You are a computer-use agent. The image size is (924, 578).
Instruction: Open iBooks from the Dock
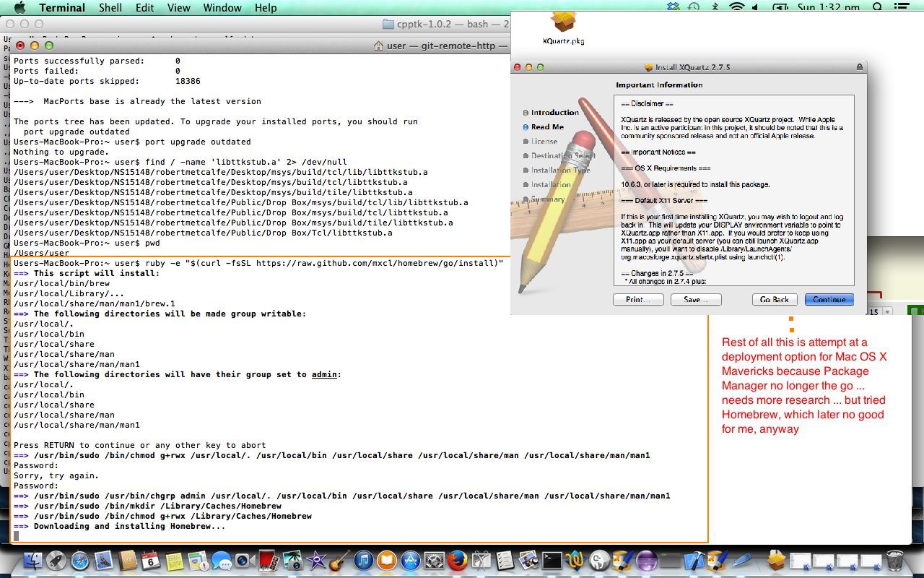pyautogui.click(x=387, y=560)
